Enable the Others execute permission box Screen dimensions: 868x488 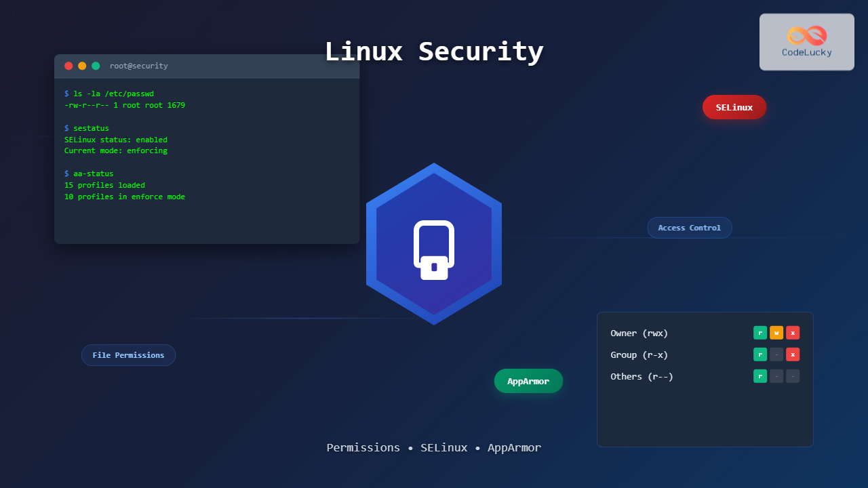pos(793,376)
